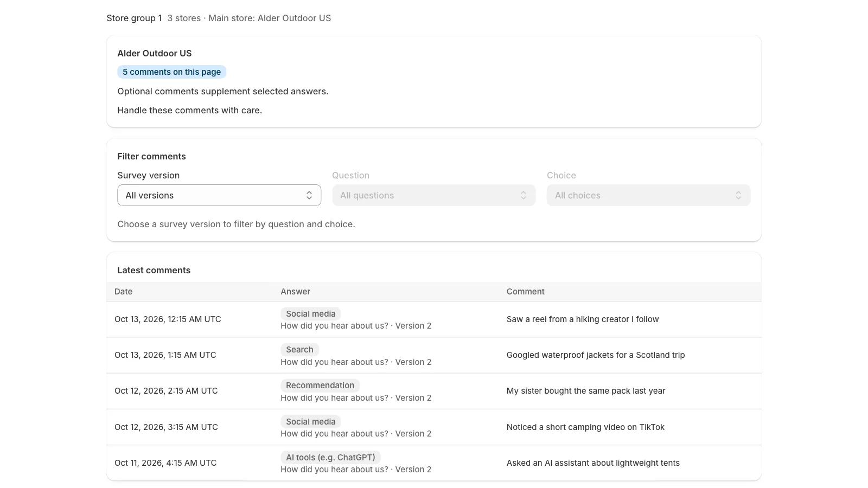The height and width of the screenshot is (488, 868).
Task: Click the TikTok camping video comment
Action: coord(585,427)
